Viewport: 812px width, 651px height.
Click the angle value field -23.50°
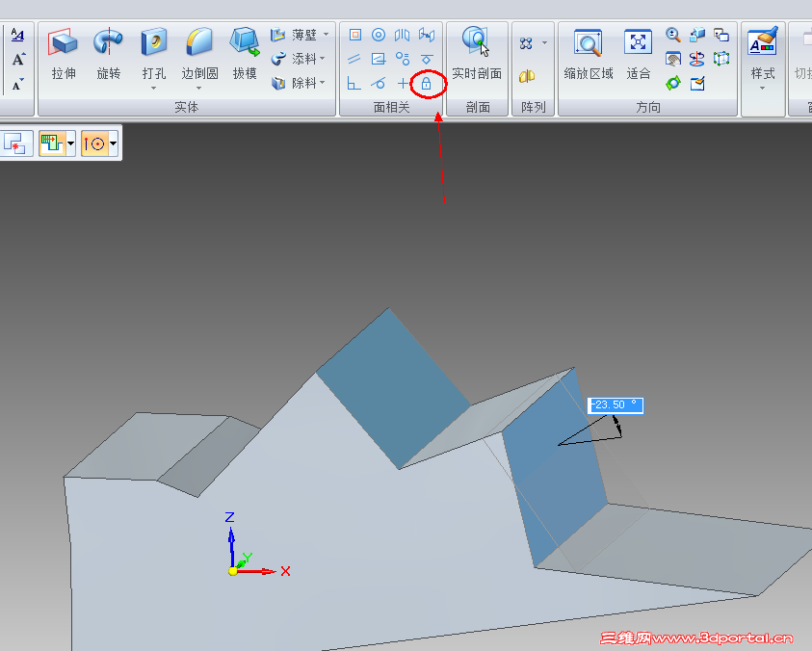[x=616, y=405]
